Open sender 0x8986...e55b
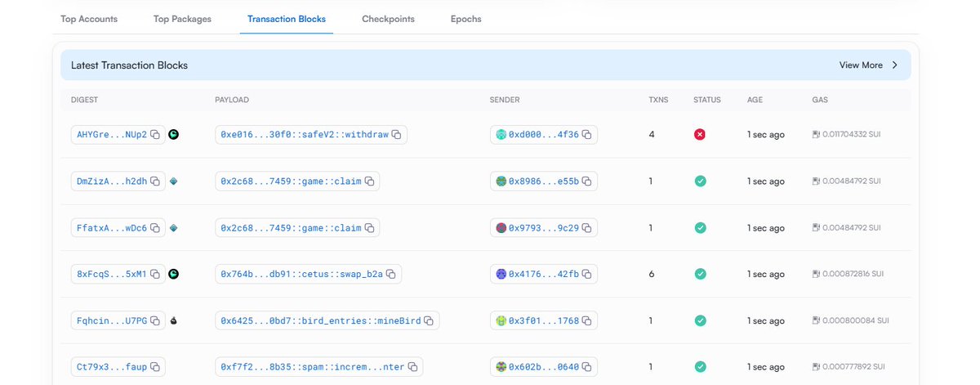The height and width of the screenshot is (385, 980). tap(544, 181)
